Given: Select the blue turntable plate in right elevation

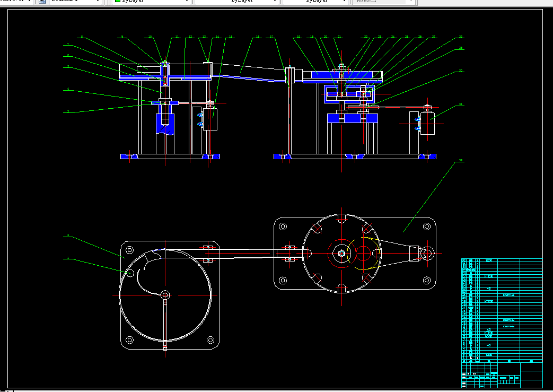Looking at the screenshot, I should [x=341, y=75].
